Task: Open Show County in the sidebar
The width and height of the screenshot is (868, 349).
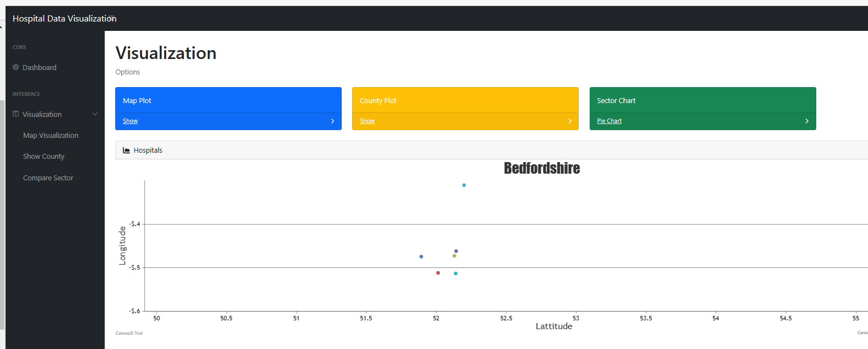Action: click(44, 157)
